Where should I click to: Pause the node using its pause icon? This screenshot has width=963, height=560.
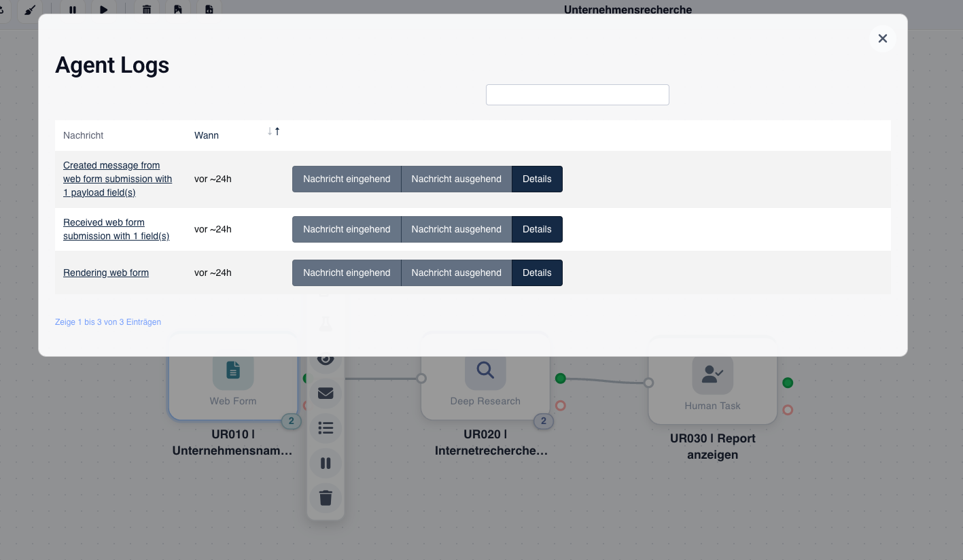[326, 463]
